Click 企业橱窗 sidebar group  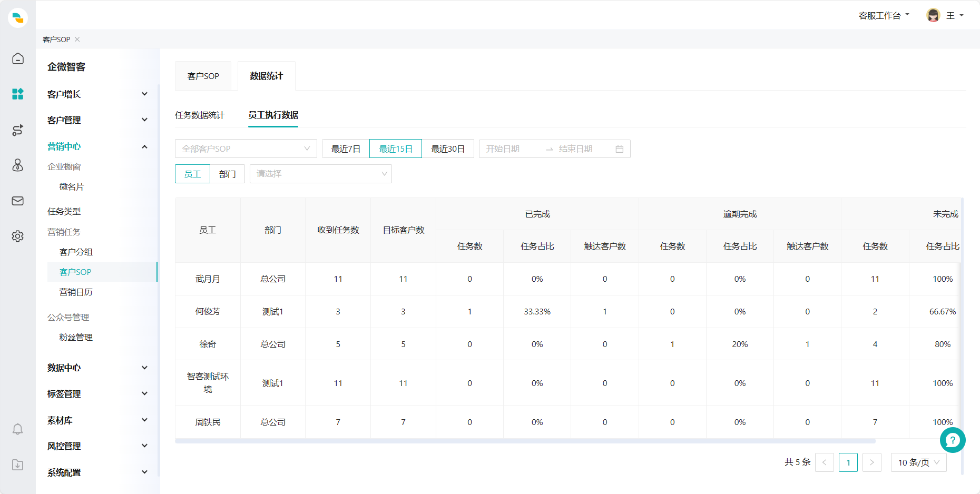[x=64, y=166]
